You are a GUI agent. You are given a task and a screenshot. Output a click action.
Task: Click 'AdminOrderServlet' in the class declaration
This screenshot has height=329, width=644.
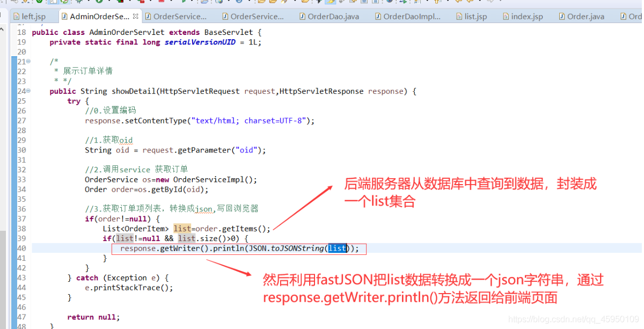coord(127,32)
